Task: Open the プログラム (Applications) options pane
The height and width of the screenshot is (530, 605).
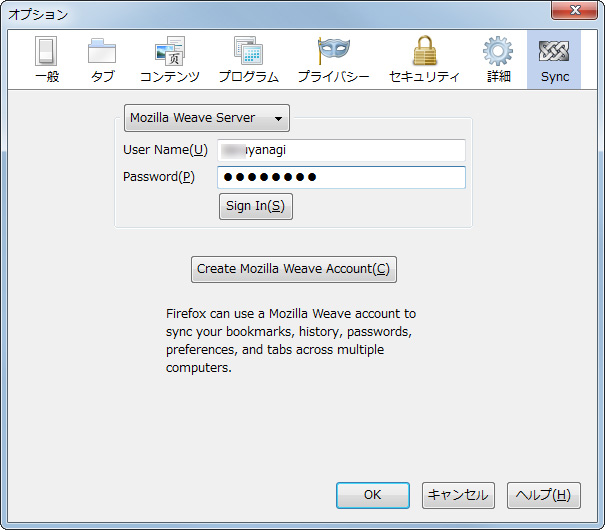Action: coord(249,60)
